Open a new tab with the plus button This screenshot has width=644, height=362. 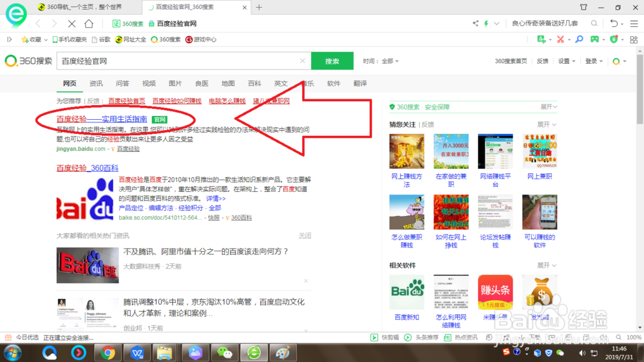tap(259, 7)
